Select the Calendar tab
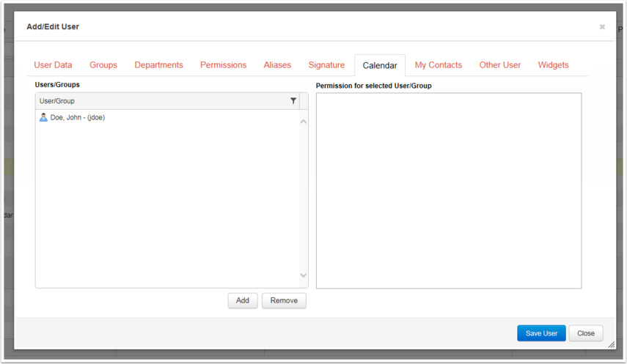The image size is (627, 364). 380,65
